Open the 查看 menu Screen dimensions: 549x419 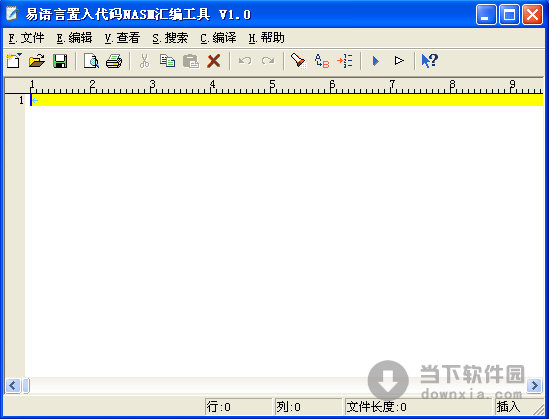click(123, 38)
